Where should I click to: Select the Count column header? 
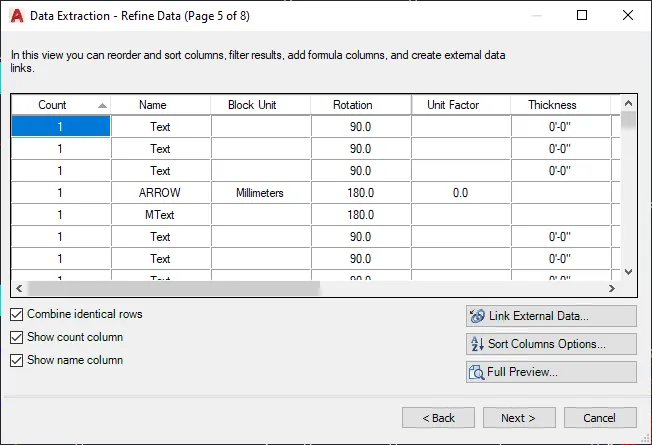pyautogui.click(x=61, y=105)
